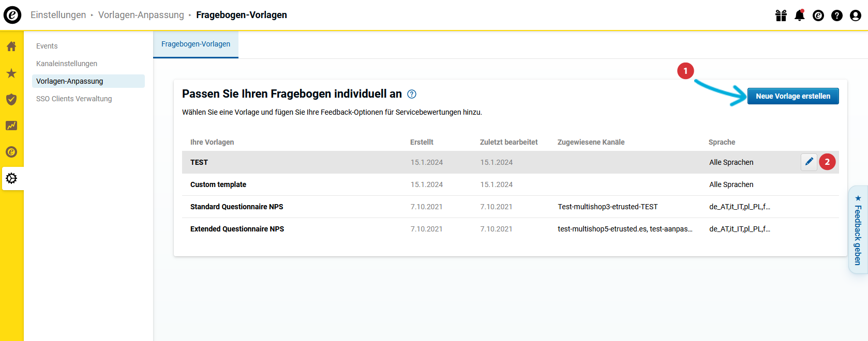Select the Standard Questionnaire NPS row

237,207
